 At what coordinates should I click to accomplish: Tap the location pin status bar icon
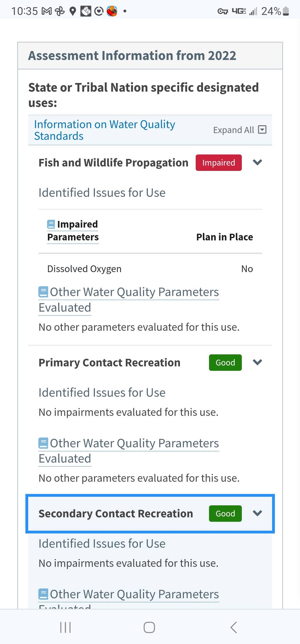(x=73, y=11)
